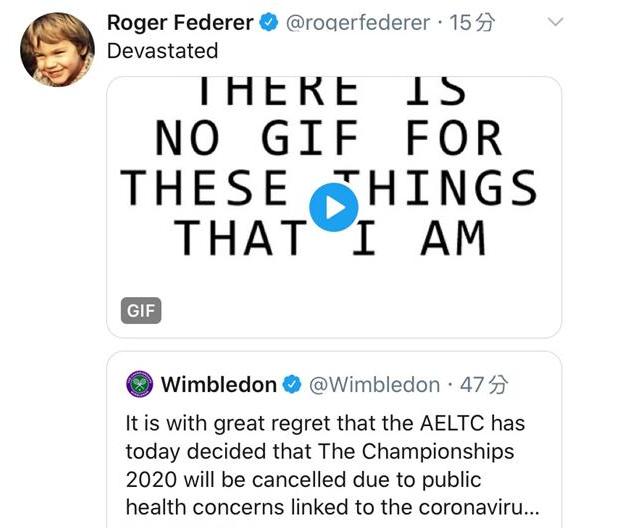Click the 'THAT I AM' GIF line
632x528 pixels.
point(329,238)
